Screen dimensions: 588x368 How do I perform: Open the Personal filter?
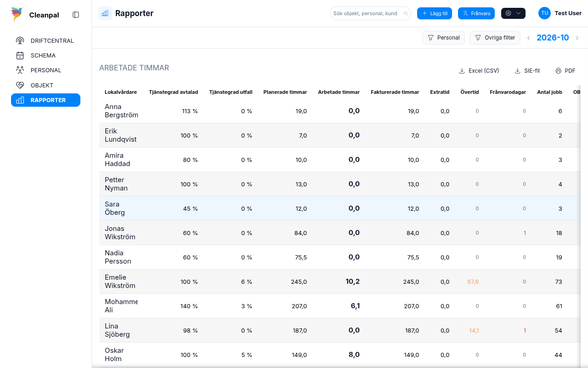coord(443,38)
